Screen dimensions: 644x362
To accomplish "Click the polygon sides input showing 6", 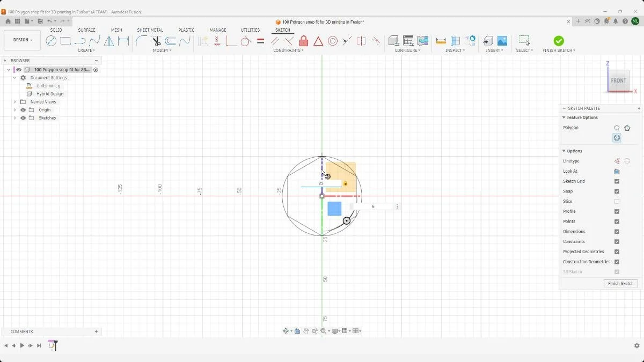I will pyautogui.click(x=373, y=206).
